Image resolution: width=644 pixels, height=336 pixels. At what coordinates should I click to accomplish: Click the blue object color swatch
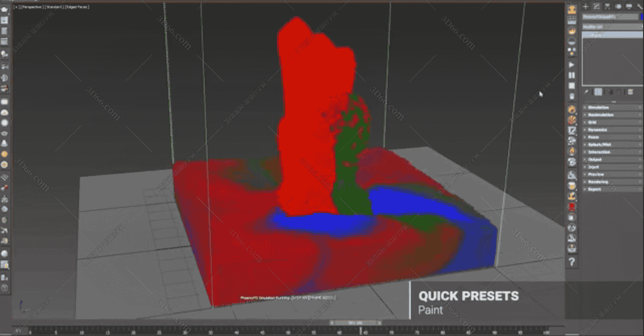pos(641,17)
